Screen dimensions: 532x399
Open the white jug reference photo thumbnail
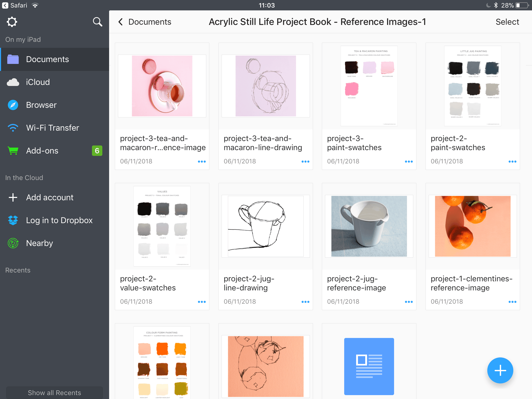pos(369,226)
